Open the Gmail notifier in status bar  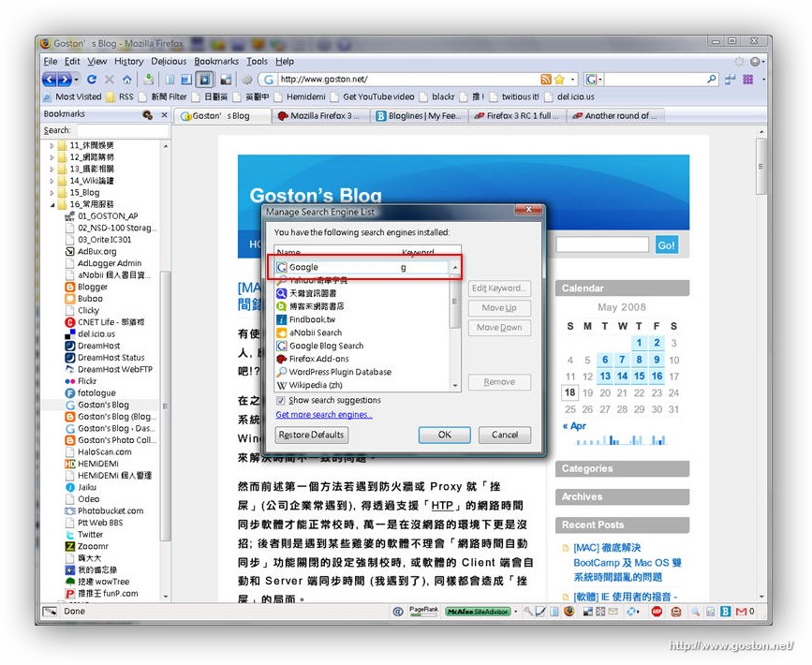[x=741, y=612]
